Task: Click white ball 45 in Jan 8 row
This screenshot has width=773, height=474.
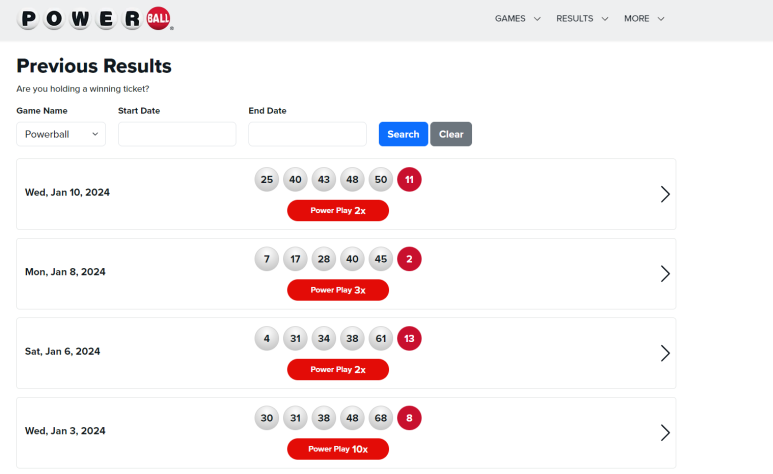Action: pos(381,259)
